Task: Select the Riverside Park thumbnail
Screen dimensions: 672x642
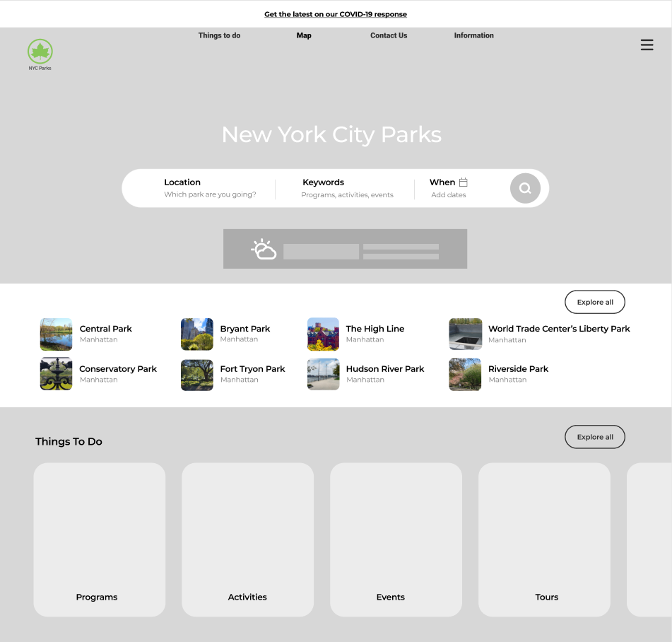Action: [x=465, y=375]
